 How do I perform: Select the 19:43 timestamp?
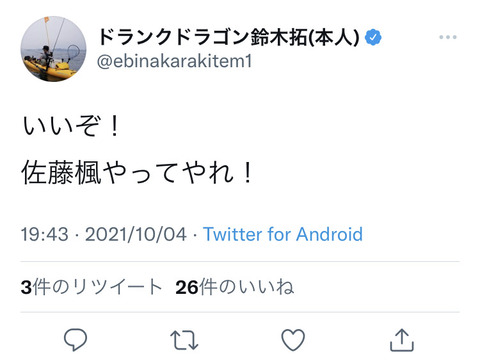pyautogui.click(x=45, y=234)
